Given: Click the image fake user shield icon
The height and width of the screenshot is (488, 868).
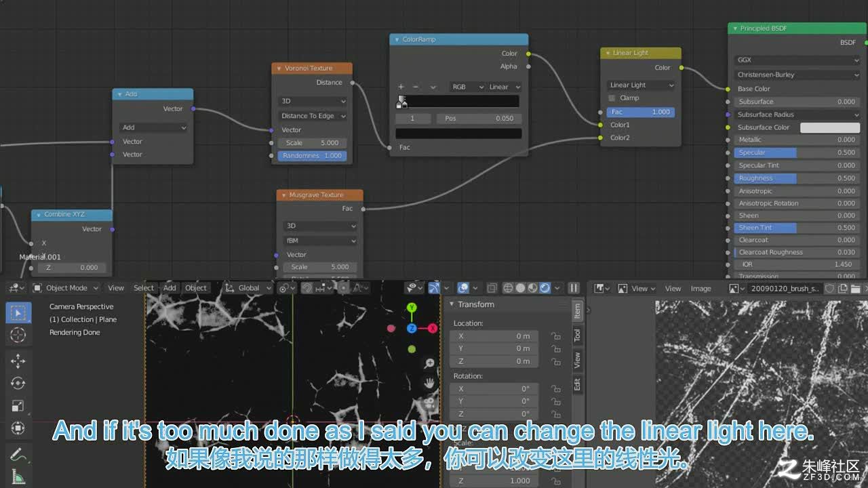Looking at the screenshot, I should click(829, 289).
